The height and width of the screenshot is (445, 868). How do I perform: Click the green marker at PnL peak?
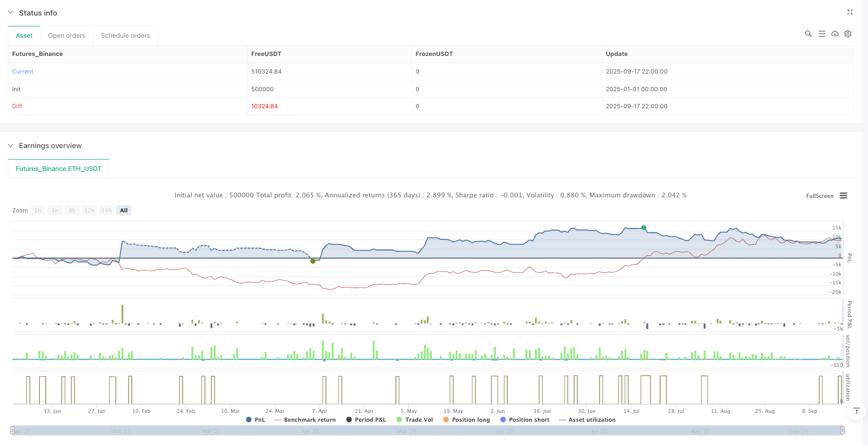click(644, 227)
